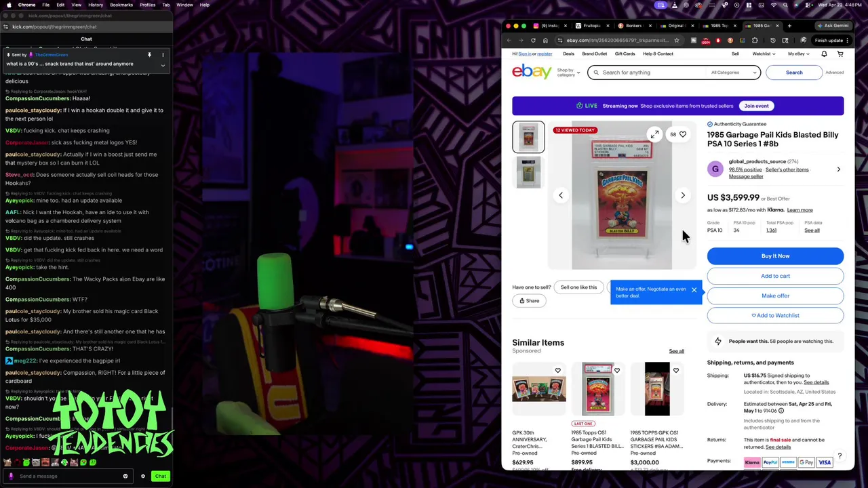
Task: Open Klarna Learn more link
Action: [x=800, y=210]
